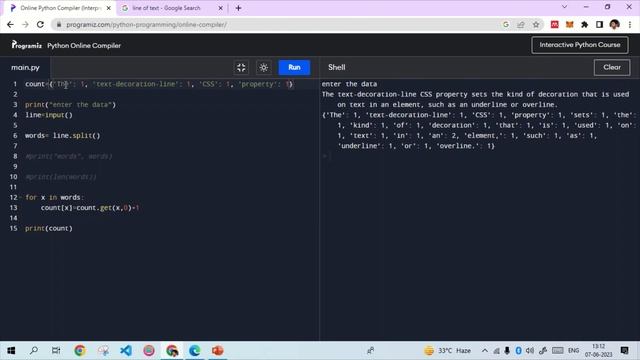The image size is (640, 360).
Task: Open Bluetooth tray icon
Action: pyautogui.click(x=518, y=351)
